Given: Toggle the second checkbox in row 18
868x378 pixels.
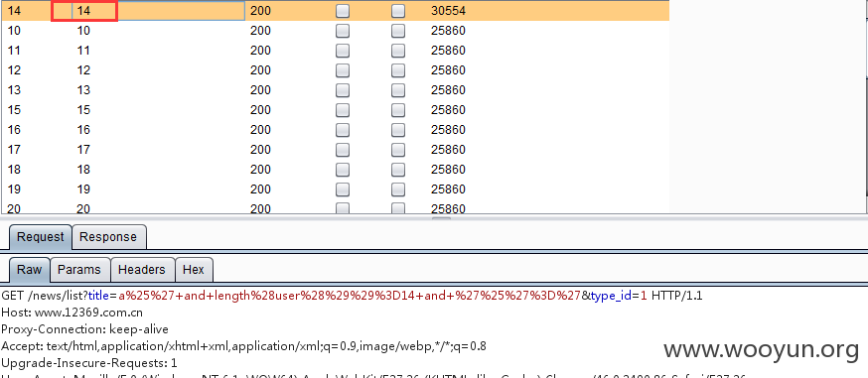Looking at the screenshot, I should point(398,169).
